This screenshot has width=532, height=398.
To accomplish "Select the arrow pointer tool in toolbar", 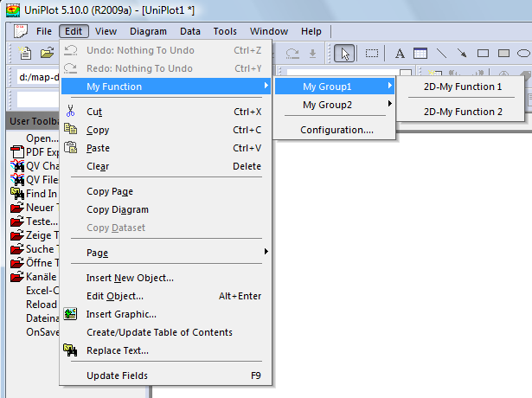I will [344, 54].
